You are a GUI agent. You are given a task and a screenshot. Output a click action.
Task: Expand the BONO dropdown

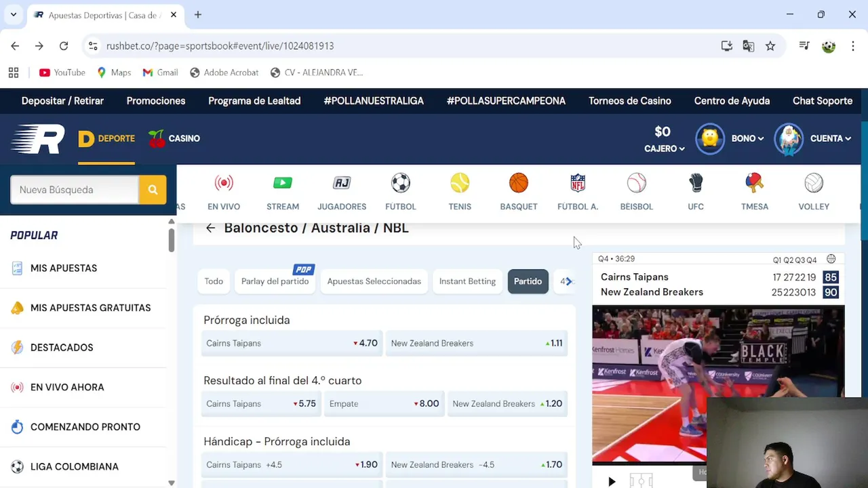(747, 138)
